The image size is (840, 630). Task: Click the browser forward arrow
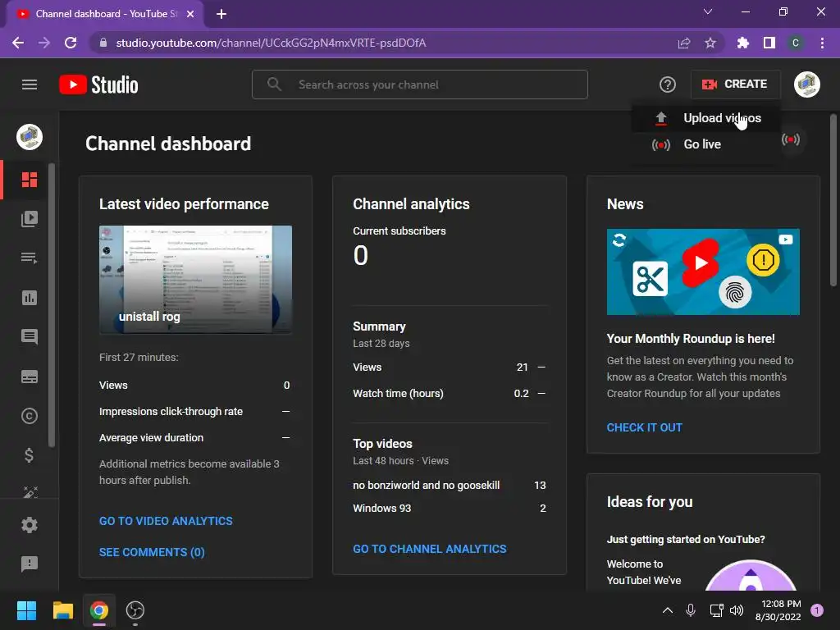(44, 43)
